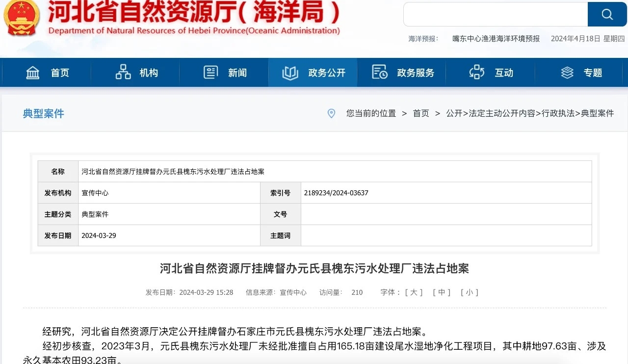This screenshot has width=628, height=364.
Task: Click the 发布机构 value 宣传中心
Action: [x=95, y=193]
